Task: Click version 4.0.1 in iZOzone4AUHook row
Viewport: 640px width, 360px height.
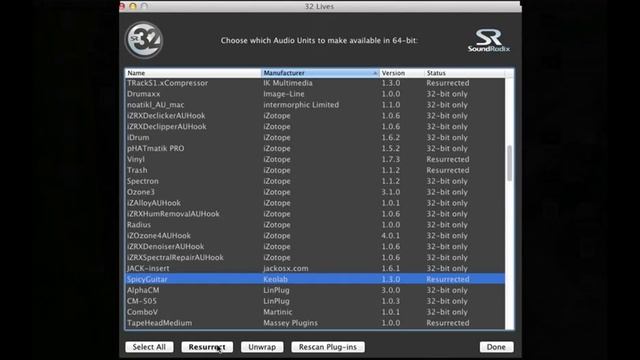Action: [x=391, y=236]
